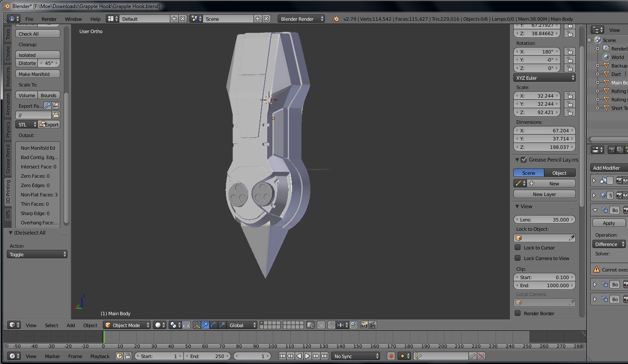Enable Lock Camera to View checkbox
This screenshot has width=628, height=364.
coord(518,258)
